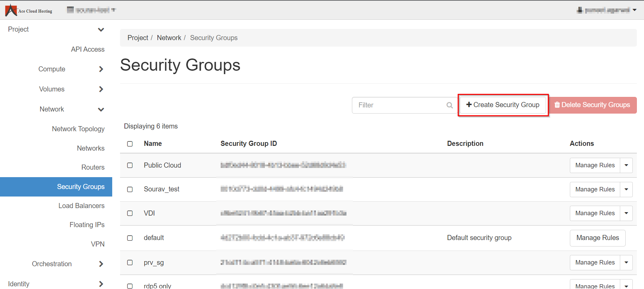Open action dropdown arrow for prv_sg row

pyautogui.click(x=626, y=262)
